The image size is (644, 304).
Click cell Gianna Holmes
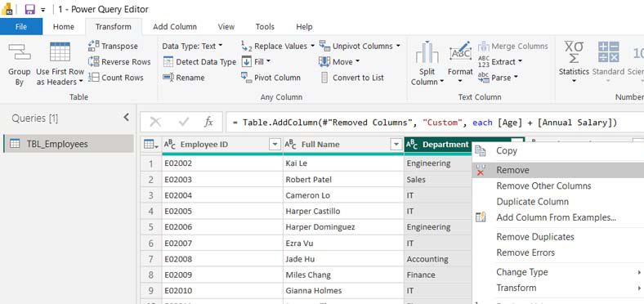pyautogui.click(x=343, y=290)
